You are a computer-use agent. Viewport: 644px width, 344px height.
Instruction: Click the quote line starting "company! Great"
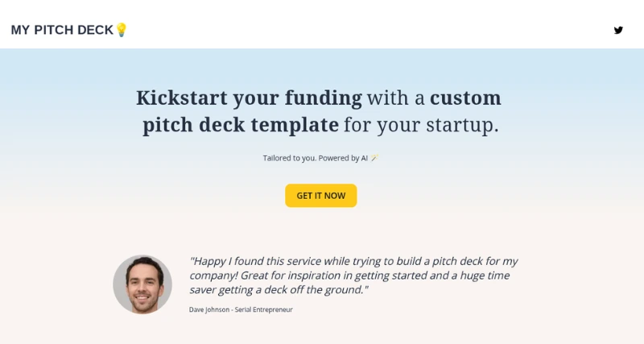349,276
